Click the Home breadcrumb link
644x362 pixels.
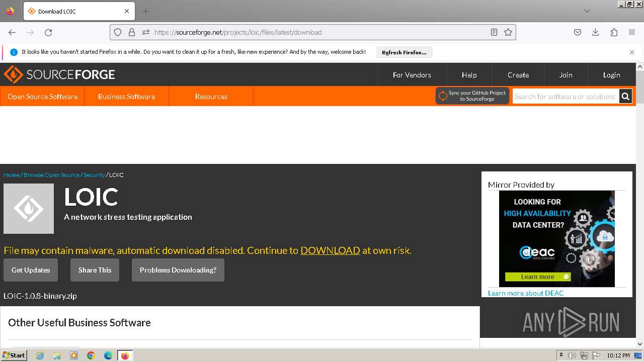tap(12, 175)
